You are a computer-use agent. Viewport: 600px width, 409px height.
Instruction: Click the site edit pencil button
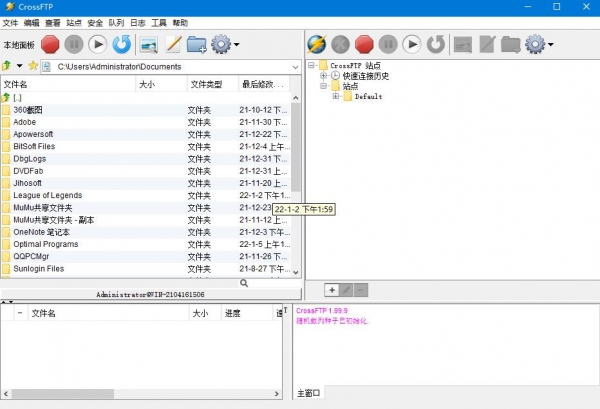(346, 290)
